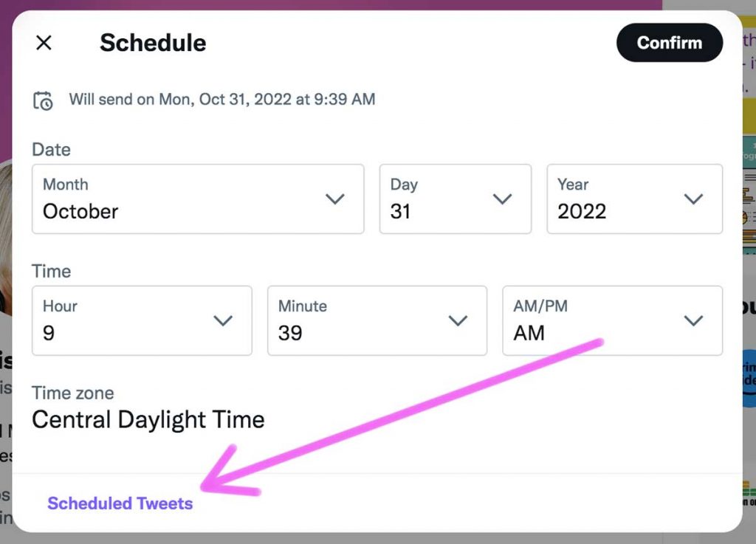Viewport: 756px width, 544px height.
Task: Select the Time section label
Action: pos(51,271)
